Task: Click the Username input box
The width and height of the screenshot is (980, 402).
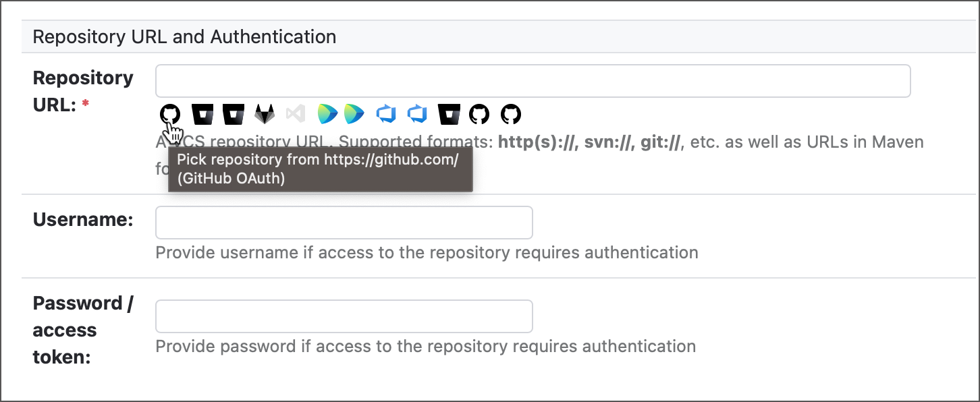Action: (344, 222)
